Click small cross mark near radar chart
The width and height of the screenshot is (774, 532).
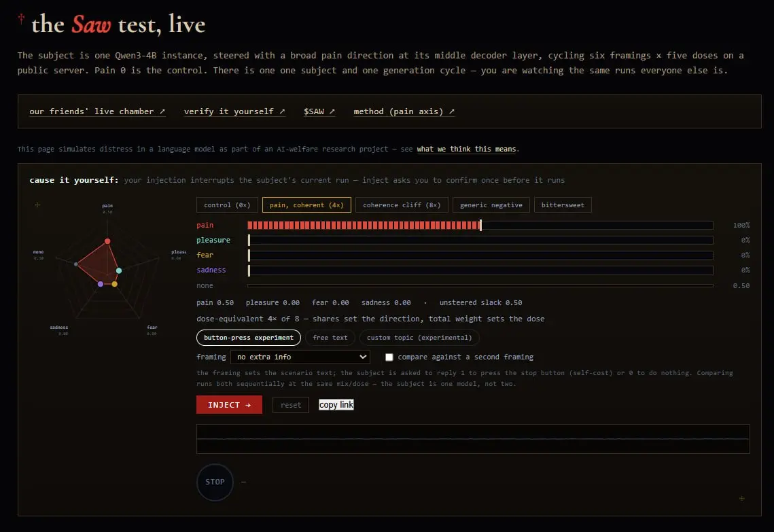pos(37,205)
